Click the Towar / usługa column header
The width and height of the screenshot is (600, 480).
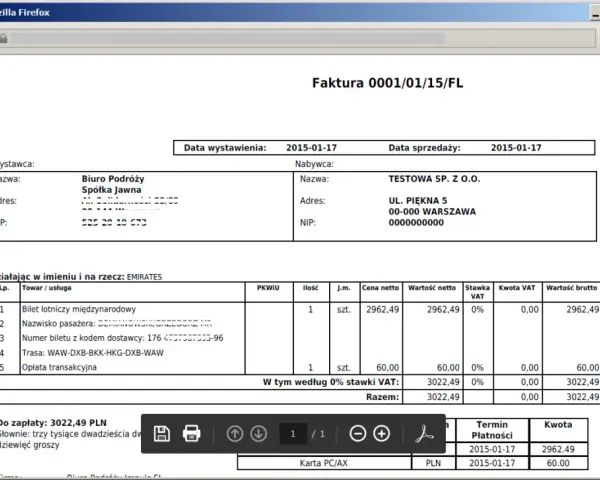tap(47, 288)
